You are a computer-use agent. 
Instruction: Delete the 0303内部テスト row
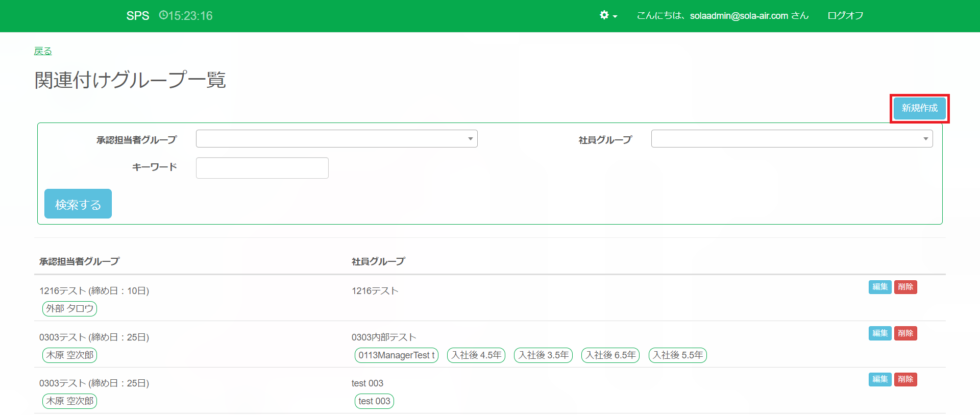pyautogui.click(x=905, y=333)
